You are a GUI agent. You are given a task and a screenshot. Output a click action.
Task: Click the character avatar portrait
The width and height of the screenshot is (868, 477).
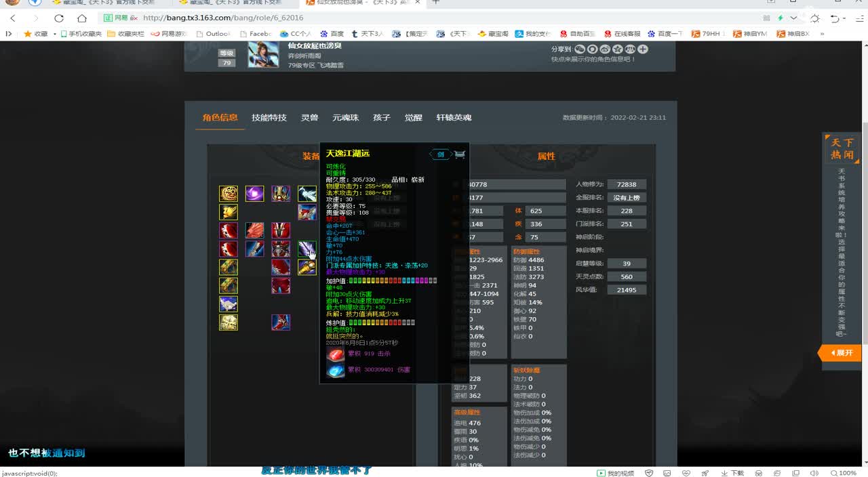pos(263,55)
